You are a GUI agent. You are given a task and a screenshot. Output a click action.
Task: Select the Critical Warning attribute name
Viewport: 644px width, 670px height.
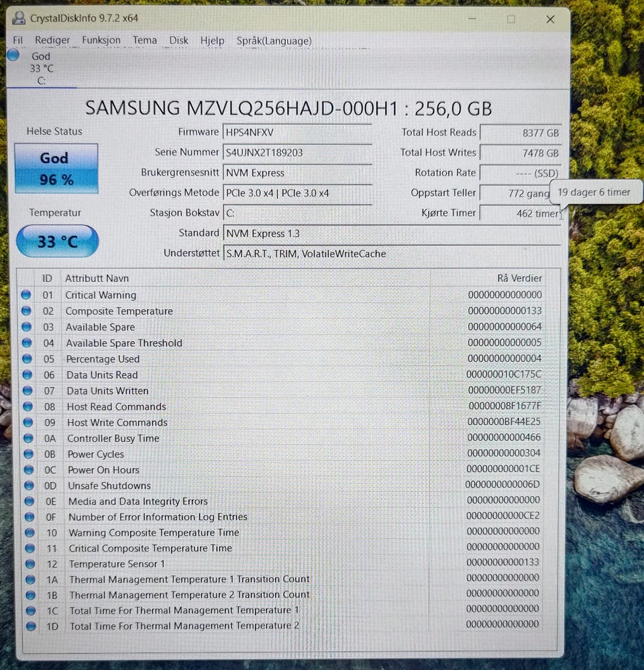[x=101, y=295]
